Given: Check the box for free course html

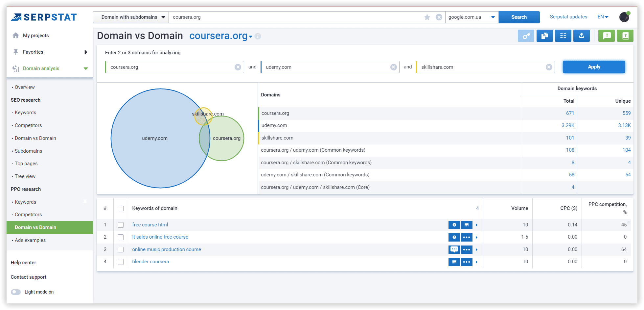Looking at the screenshot, I should [121, 225].
